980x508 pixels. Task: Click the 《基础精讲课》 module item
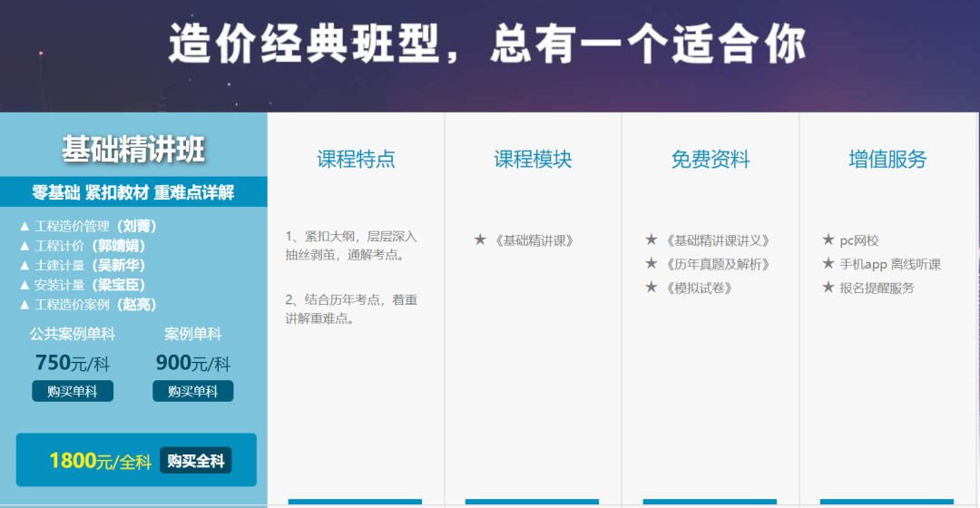[x=534, y=240]
